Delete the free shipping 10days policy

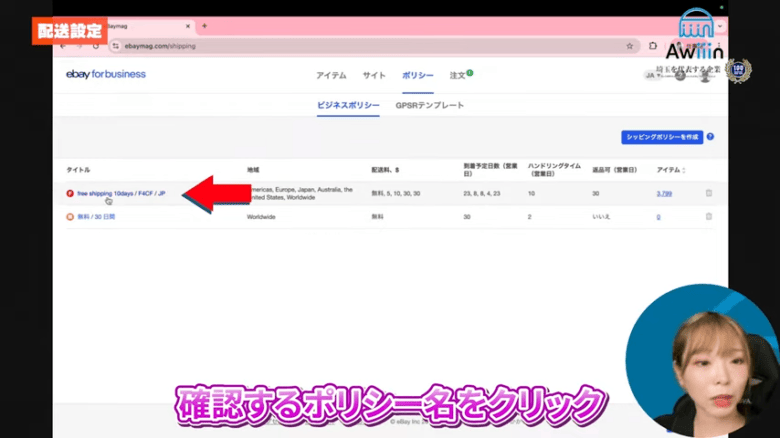coord(709,193)
